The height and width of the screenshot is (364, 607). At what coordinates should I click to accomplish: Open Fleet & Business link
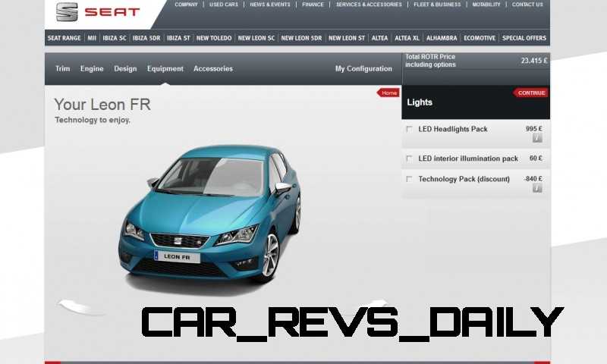[437, 5]
